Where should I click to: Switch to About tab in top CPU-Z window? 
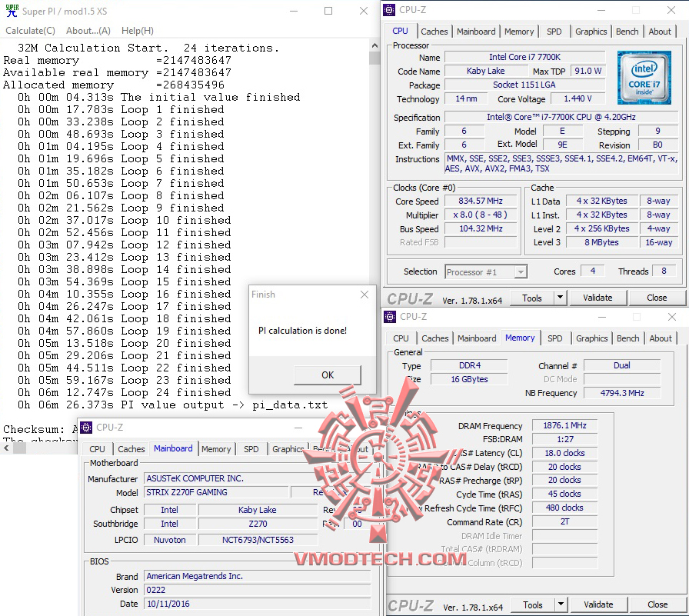(x=660, y=32)
